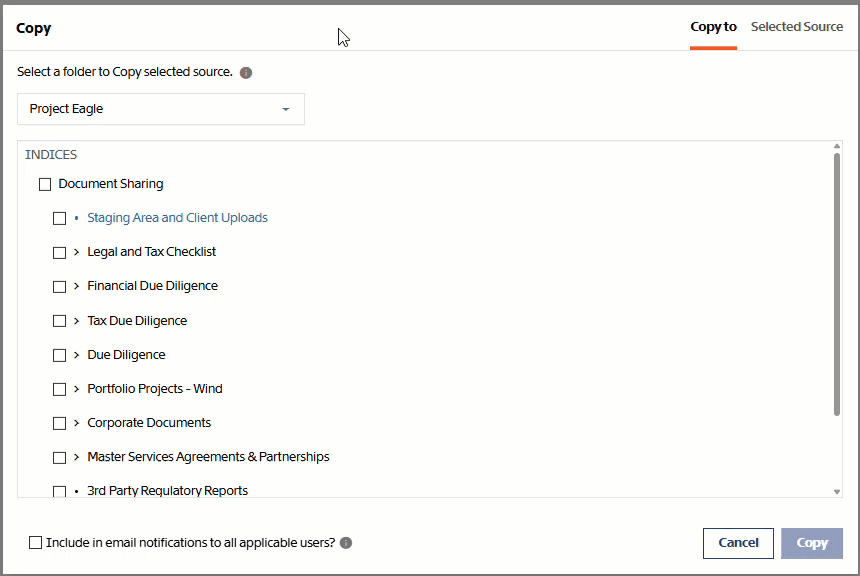Click the folder list scrollbar thumb
Image resolution: width=860 pixels, height=576 pixels.
click(x=836, y=284)
